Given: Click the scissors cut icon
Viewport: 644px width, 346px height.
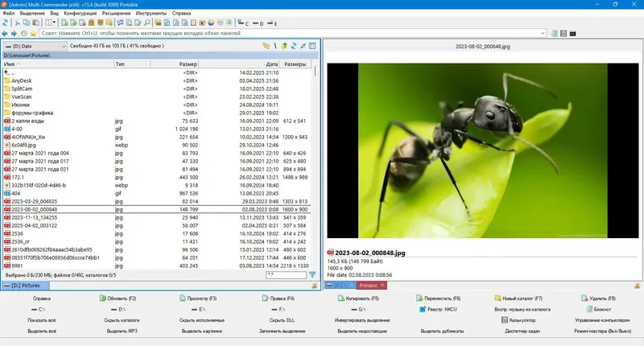Looking at the screenshot, I should click(17, 23).
